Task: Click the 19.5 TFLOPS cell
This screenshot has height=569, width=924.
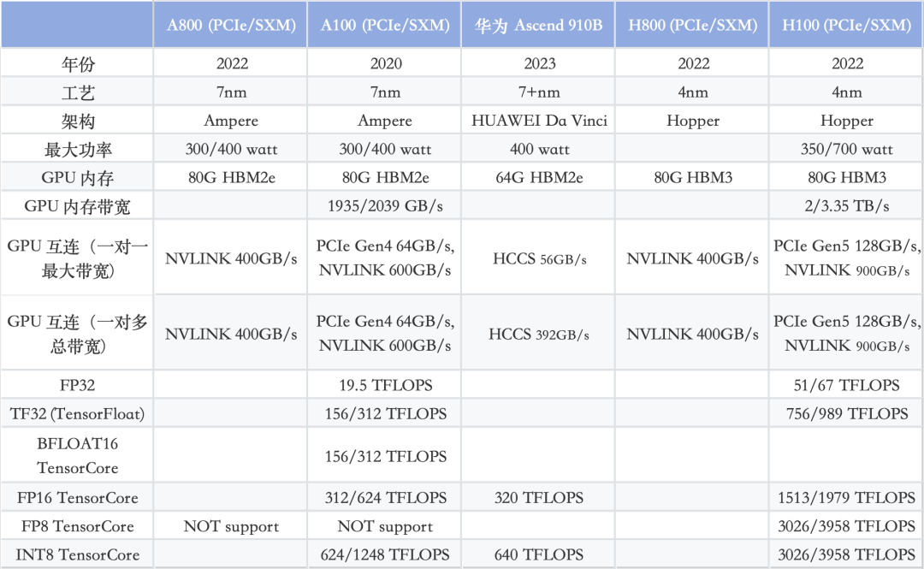Action: [x=385, y=385]
